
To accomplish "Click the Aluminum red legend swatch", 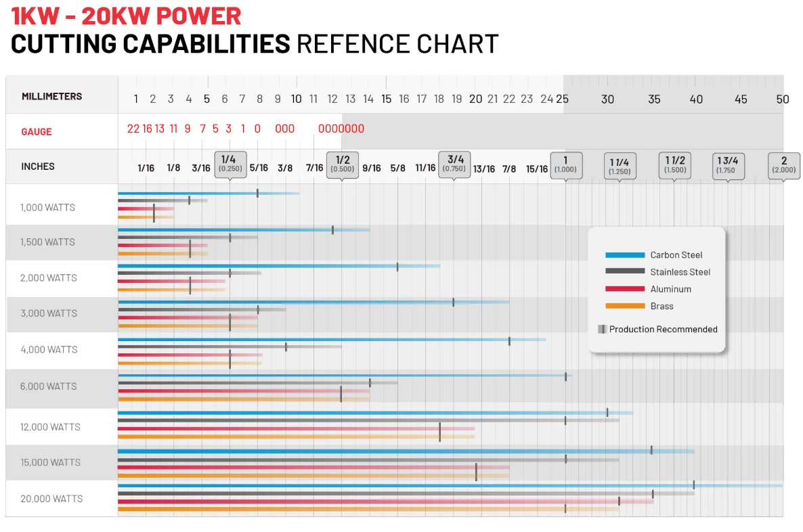I will pyautogui.click(x=625, y=289).
